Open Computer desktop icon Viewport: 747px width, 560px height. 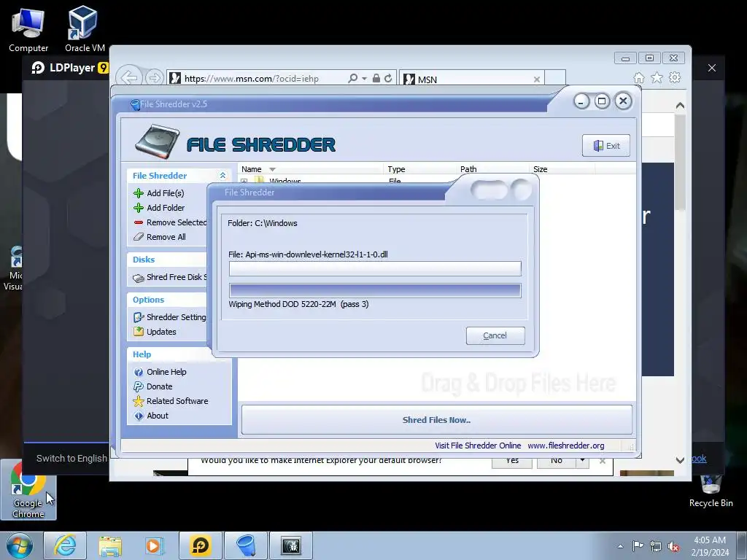point(28,30)
